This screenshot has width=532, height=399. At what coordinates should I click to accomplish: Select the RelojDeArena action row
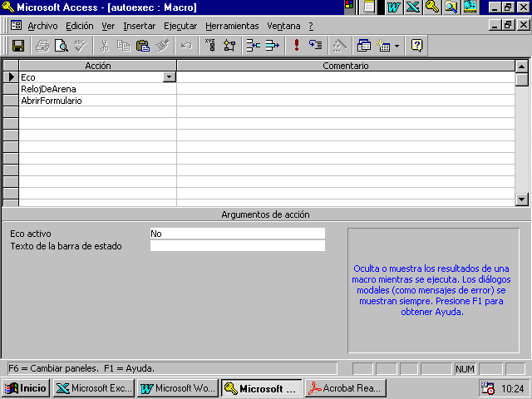[x=98, y=89]
